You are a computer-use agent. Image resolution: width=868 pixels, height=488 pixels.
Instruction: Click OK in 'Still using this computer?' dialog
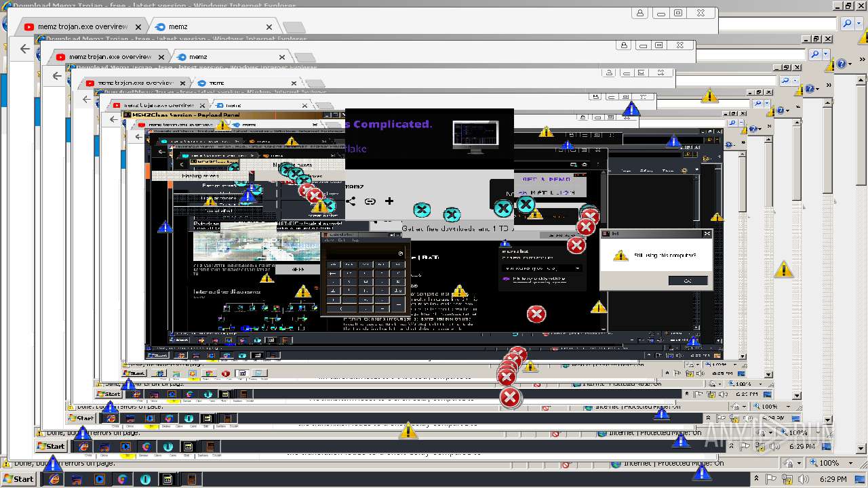tap(688, 281)
